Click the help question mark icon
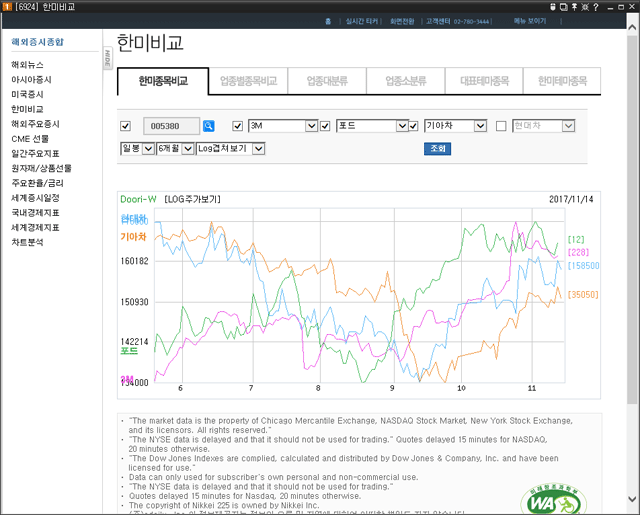 597,6
